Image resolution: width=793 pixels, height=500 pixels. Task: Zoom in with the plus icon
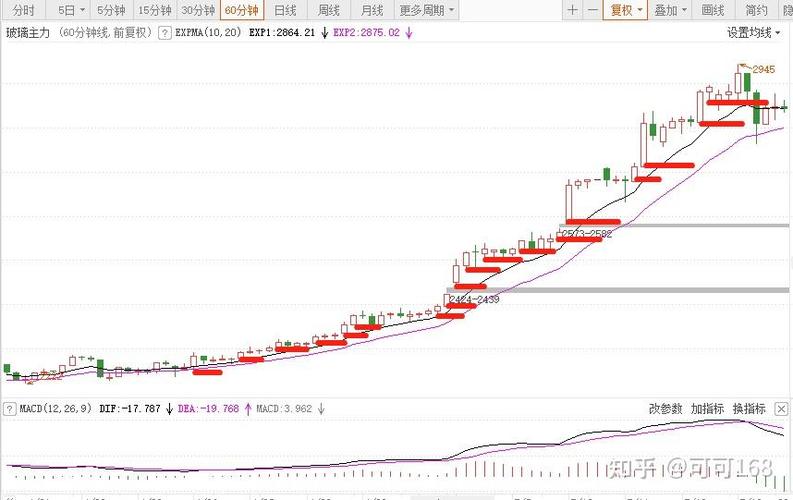572,10
